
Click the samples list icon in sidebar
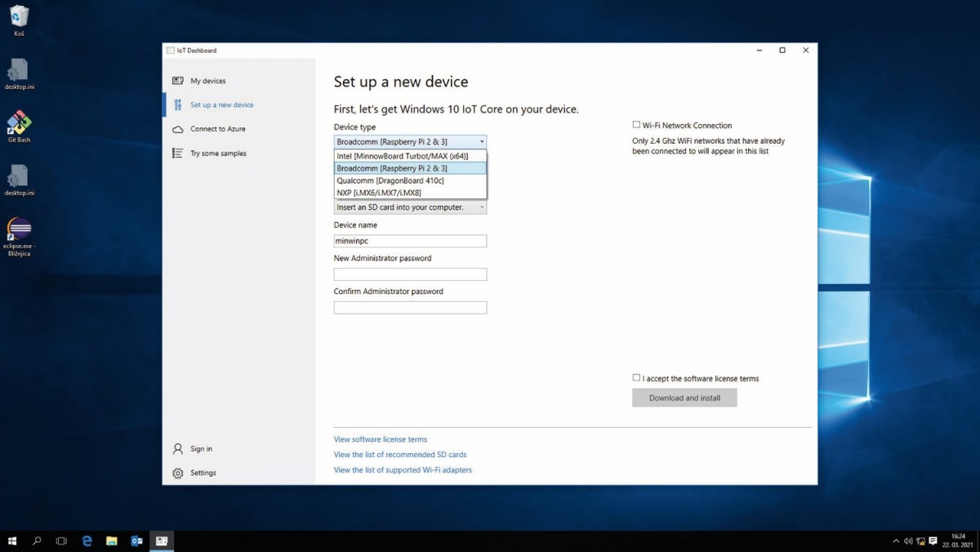click(177, 154)
